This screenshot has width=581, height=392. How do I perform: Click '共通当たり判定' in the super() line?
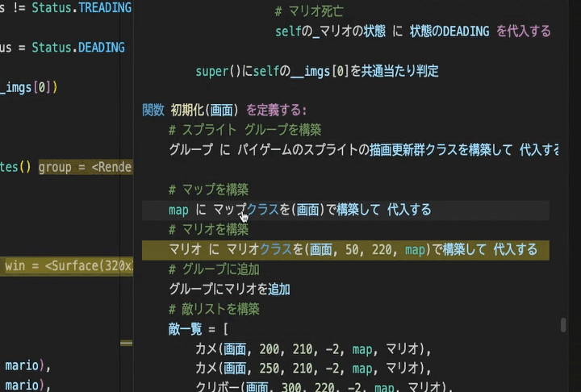(399, 71)
